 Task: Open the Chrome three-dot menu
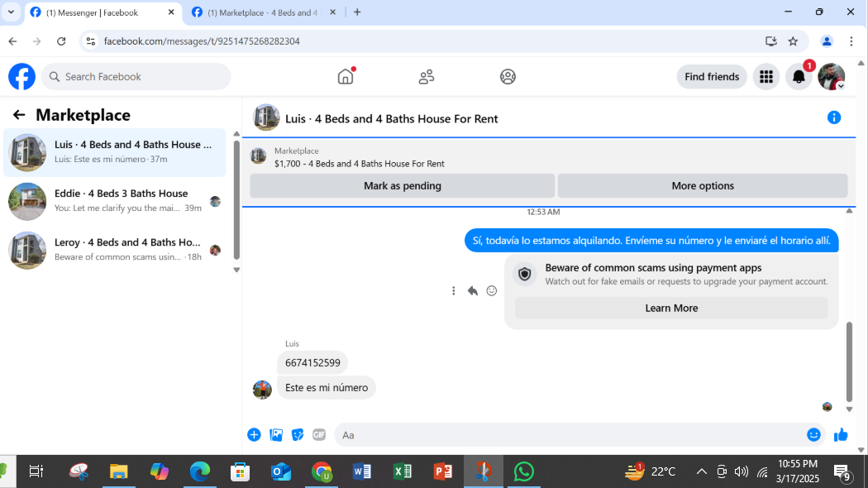pyautogui.click(x=851, y=41)
